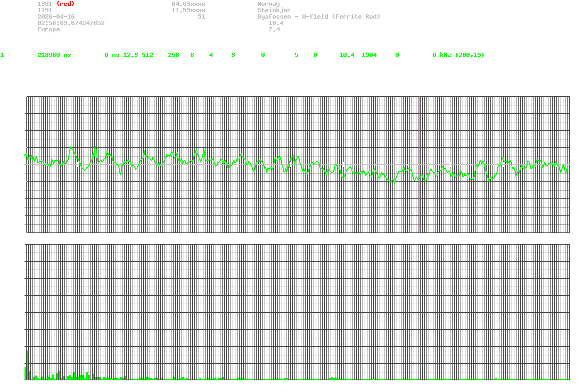Click the date 2026-04-16

[x=56, y=16]
